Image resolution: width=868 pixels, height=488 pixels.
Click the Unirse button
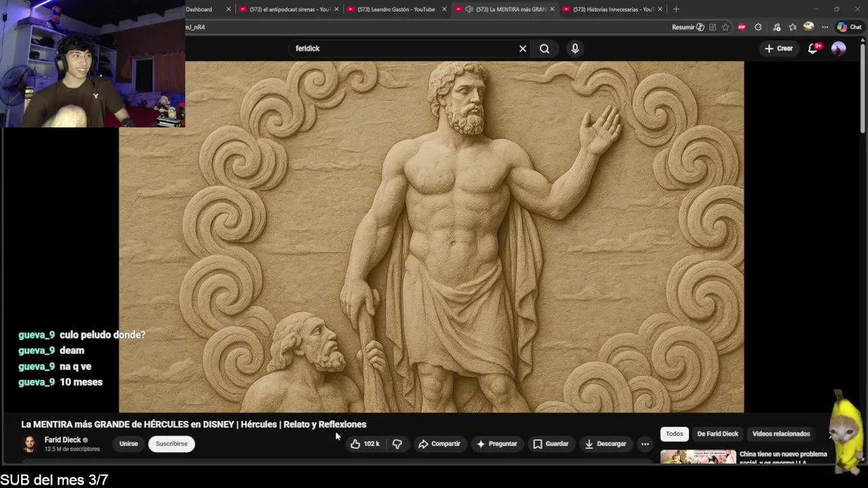pos(128,444)
